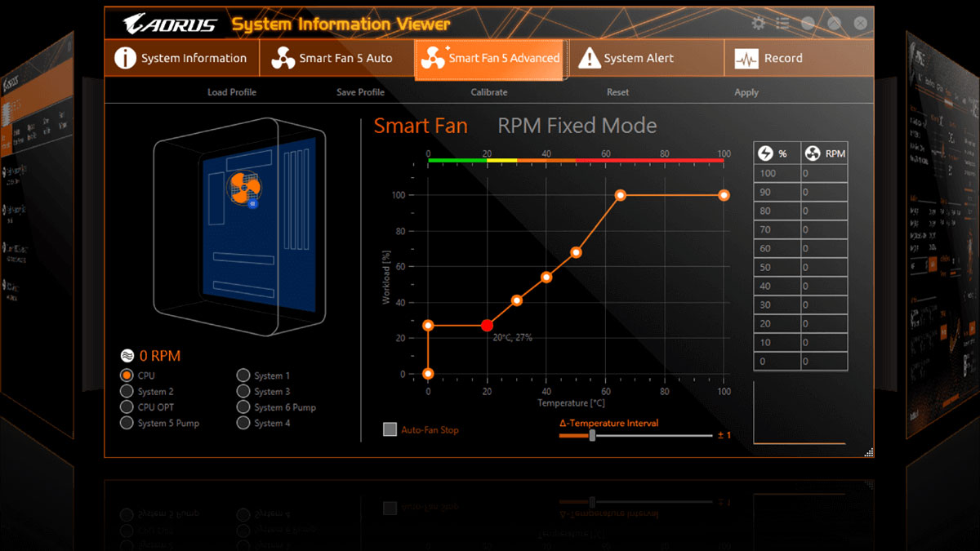This screenshot has height=551, width=980.
Task: Click the info icon on the System Information tab
Action: (125, 59)
